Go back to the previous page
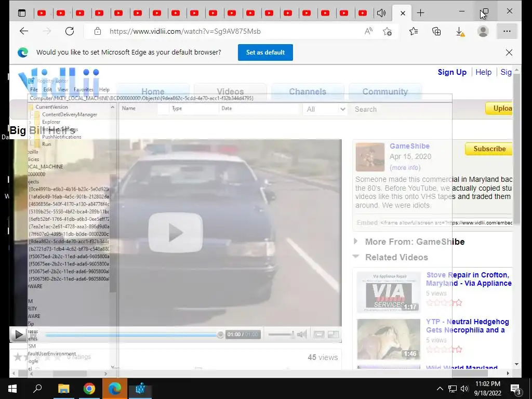This screenshot has height=399, width=532. [24, 31]
